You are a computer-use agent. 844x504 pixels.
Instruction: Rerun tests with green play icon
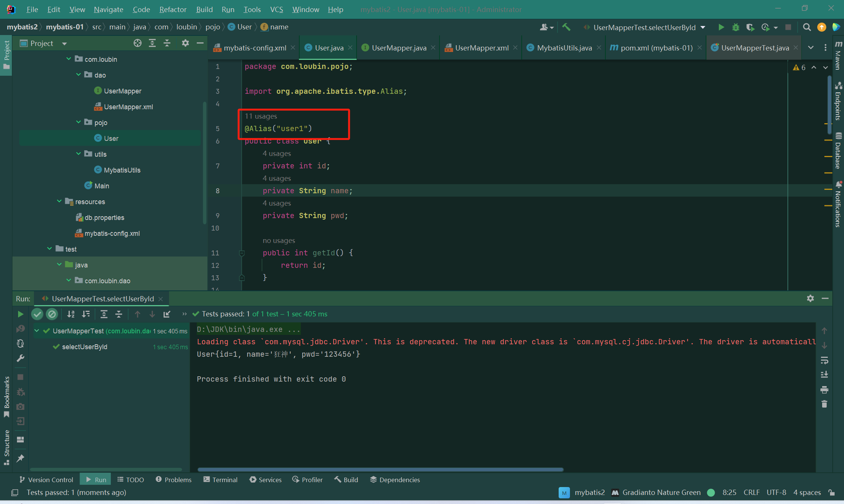[x=20, y=314]
